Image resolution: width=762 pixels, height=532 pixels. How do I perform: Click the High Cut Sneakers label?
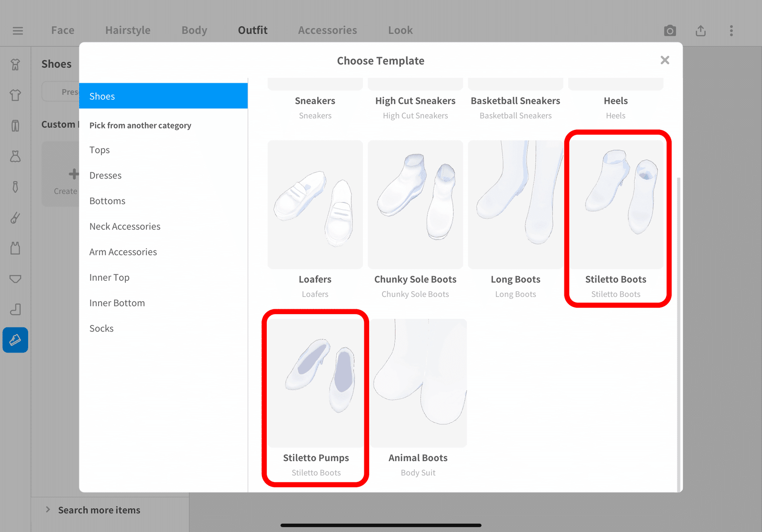coord(415,101)
